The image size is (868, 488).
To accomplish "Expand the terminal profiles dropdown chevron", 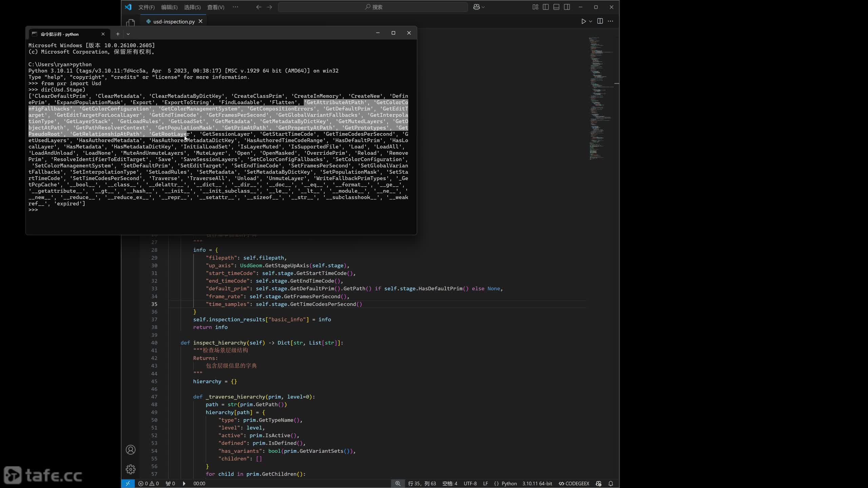I will 128,34.
